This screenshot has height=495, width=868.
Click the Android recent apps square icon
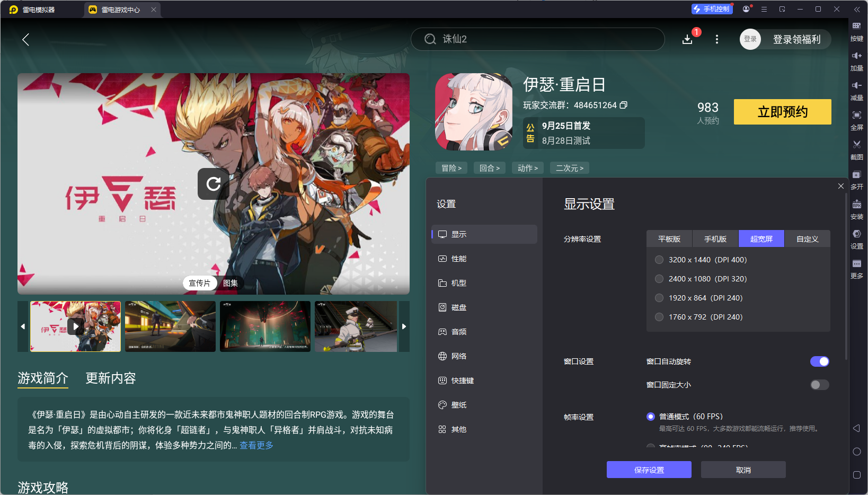point(856,475)
